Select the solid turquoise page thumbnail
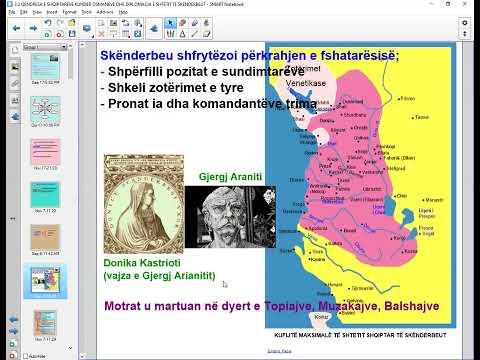Image resolution: width=480 pixels, height=360 pixels. (45, 195)
